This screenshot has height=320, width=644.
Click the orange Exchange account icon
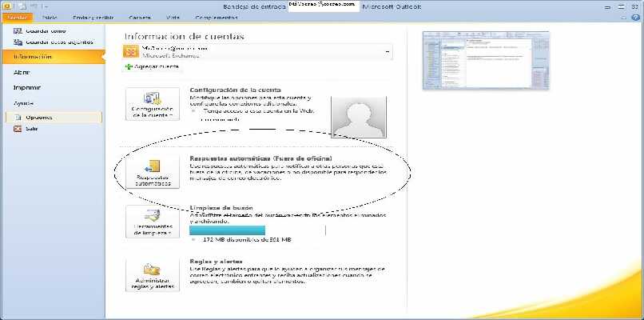click(x=133, y=51)
